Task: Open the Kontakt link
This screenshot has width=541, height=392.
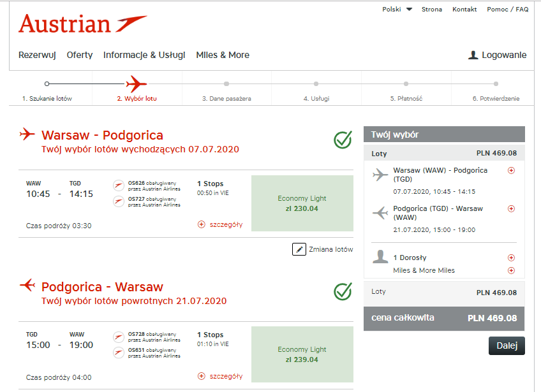Action: 464,10
